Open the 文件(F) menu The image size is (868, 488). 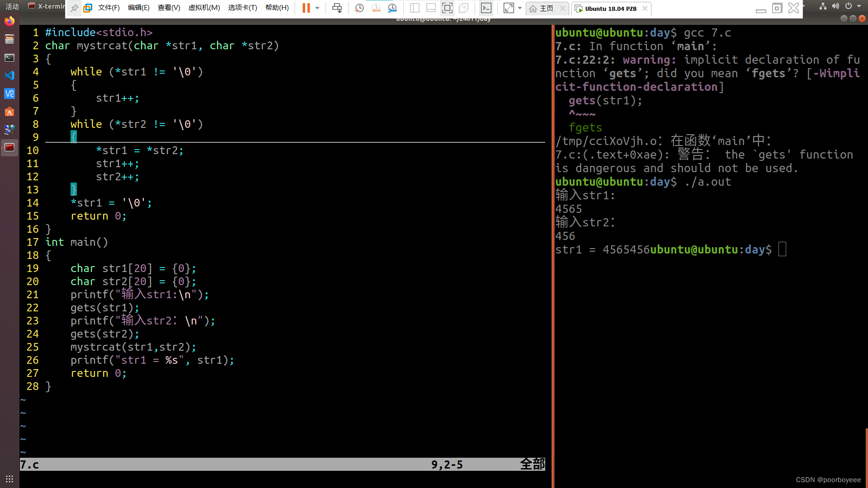[x=108, y=8]
